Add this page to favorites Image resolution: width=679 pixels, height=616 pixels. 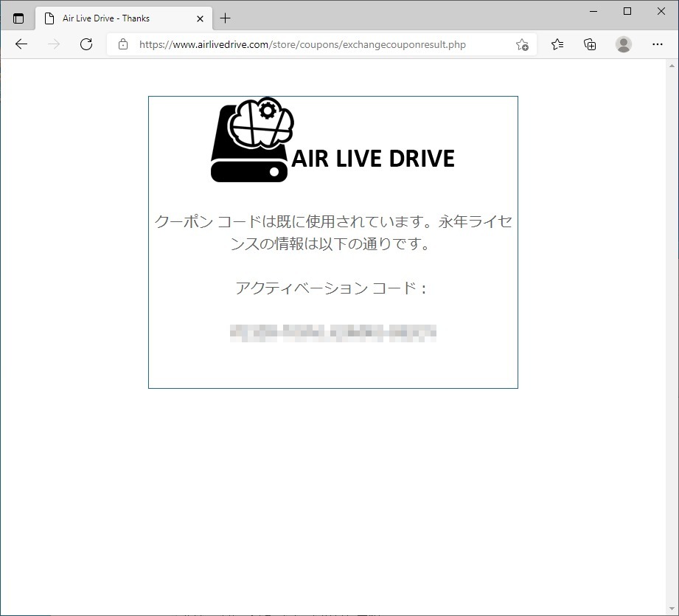tap(522, 44)
